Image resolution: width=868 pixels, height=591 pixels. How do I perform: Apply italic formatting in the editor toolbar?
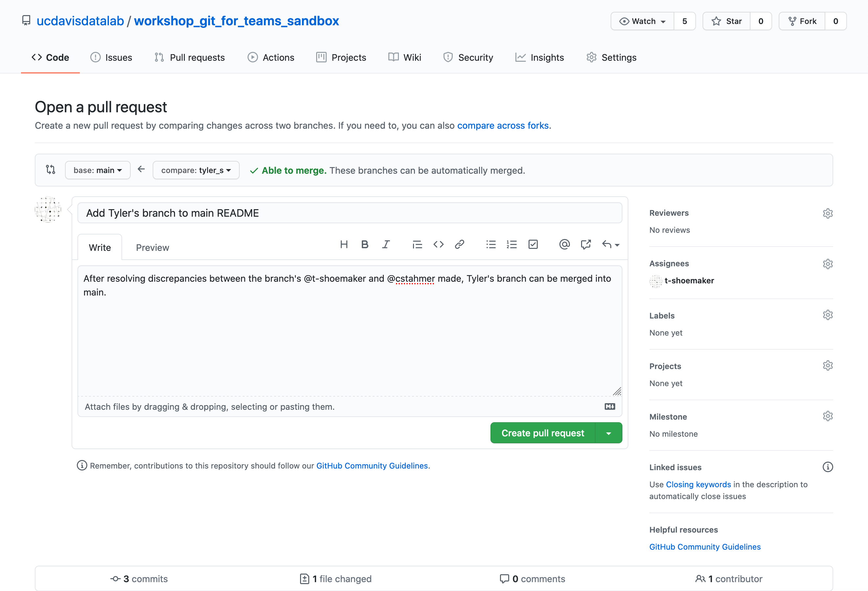[x=386, y=245]
